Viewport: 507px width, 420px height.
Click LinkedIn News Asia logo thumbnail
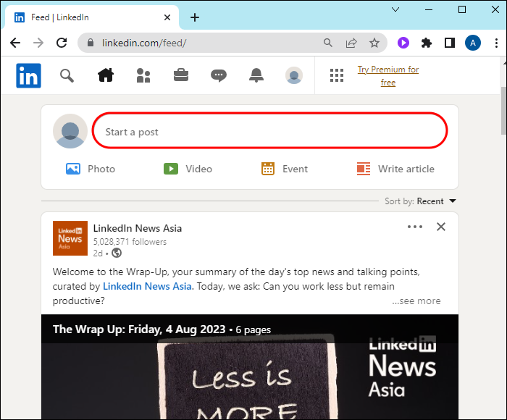[x=70, y=238]
